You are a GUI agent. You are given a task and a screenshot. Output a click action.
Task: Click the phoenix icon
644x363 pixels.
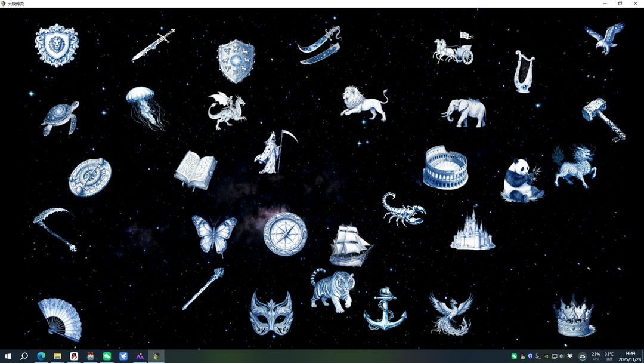click(451, 313)
